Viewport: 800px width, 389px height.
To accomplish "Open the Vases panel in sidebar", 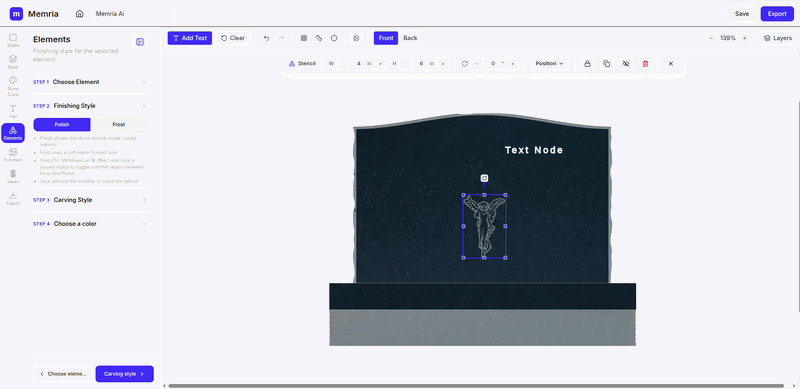I will pyautogui.click(x=13, y=177).
